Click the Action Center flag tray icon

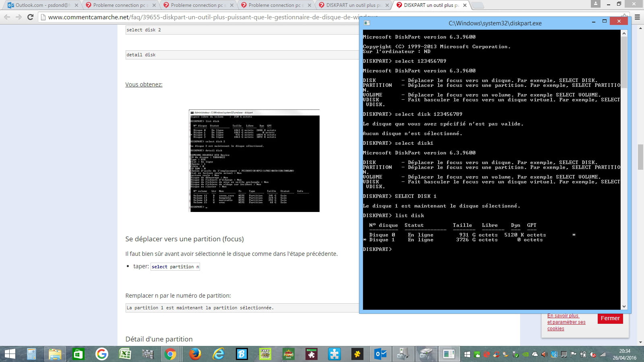[573, 354]
